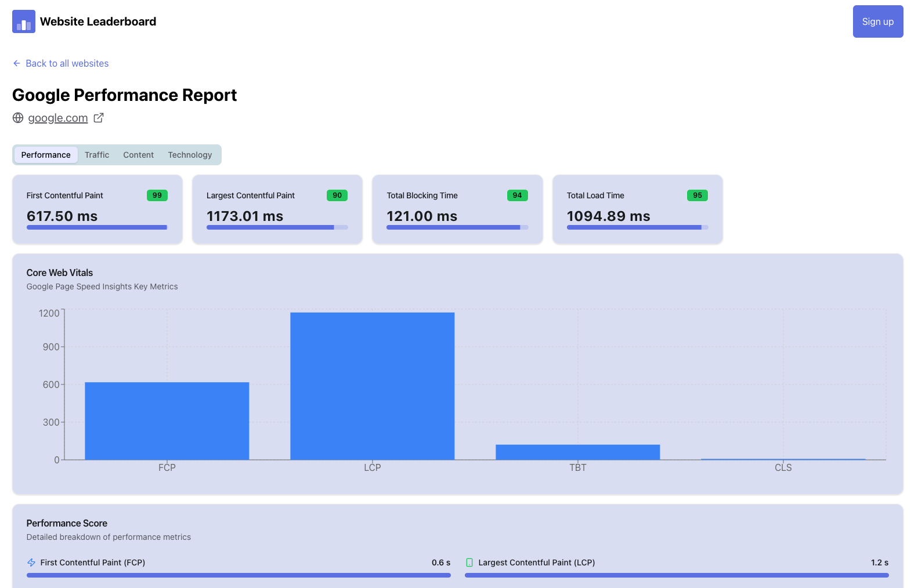This screenshot has height=588, width=918.
Task: Click the Core Web Vitals heading
Action: 60,273
